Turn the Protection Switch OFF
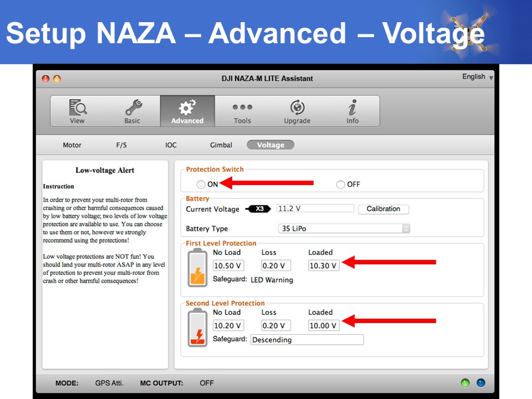Image resolution: width=532 pixels, height=399 pixels. coord(340,184)
